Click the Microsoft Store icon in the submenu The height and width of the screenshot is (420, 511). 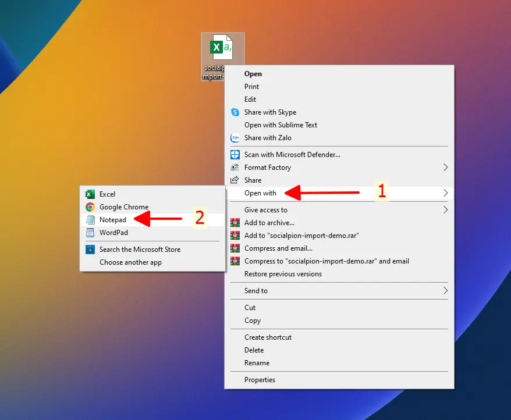(90, 250)
